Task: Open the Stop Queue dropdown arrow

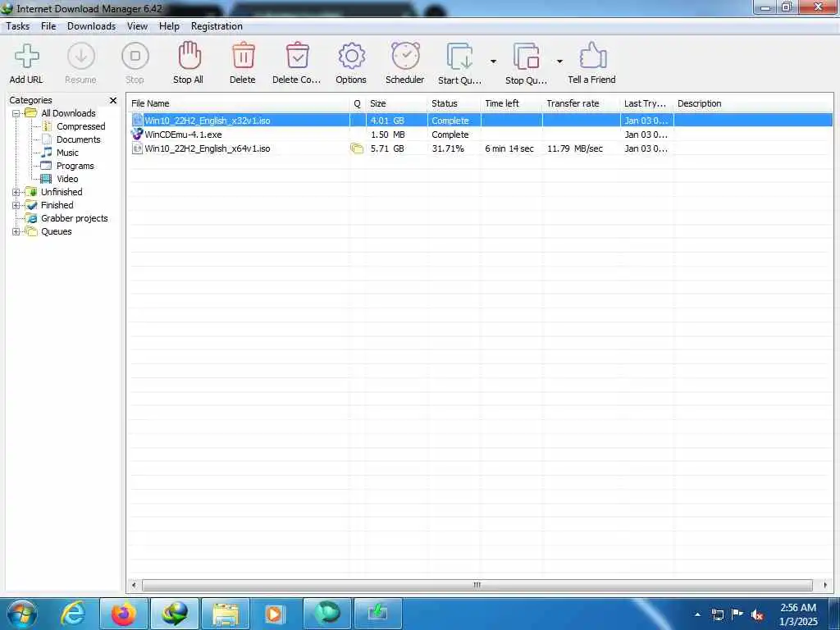Action: tap(559, 62)
